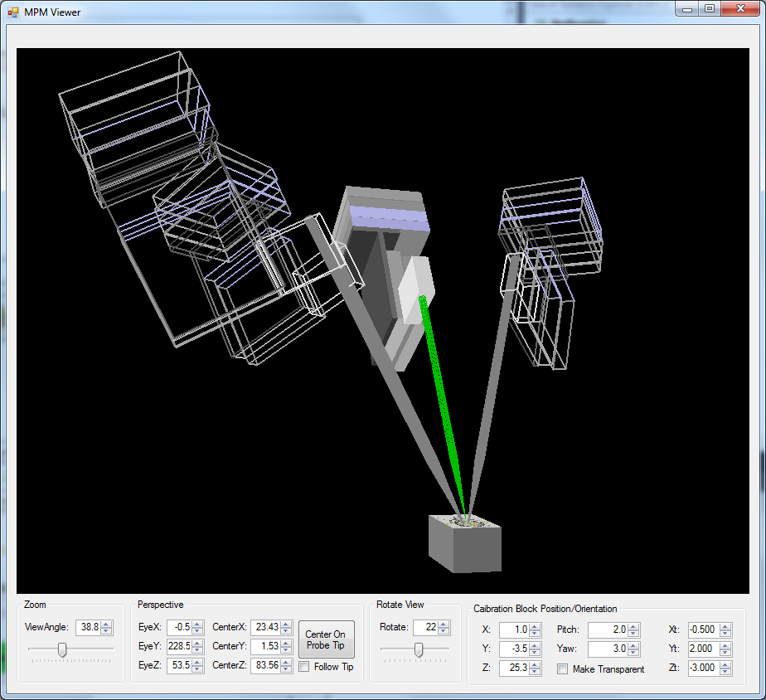
Task: Toggle the Make Transparent checkbox
Action: 562,668
